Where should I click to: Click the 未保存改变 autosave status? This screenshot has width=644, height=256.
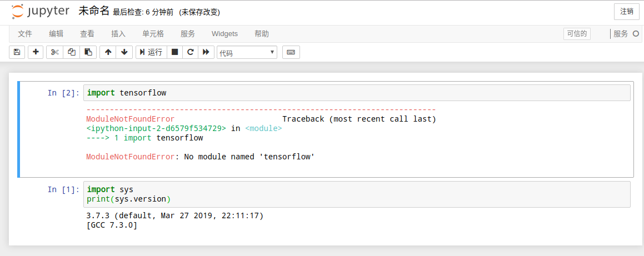coord(199,13)
